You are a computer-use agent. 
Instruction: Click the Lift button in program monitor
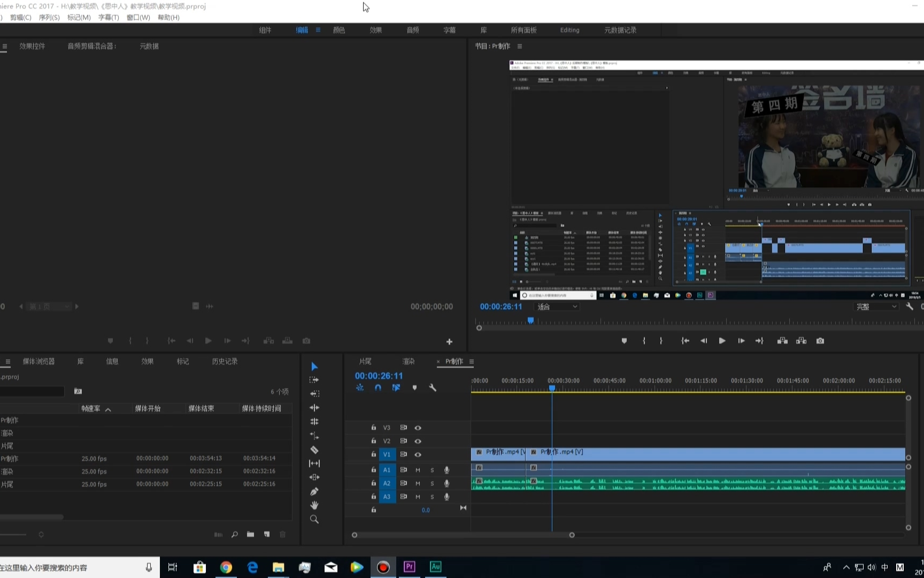(x=782, y=341)
